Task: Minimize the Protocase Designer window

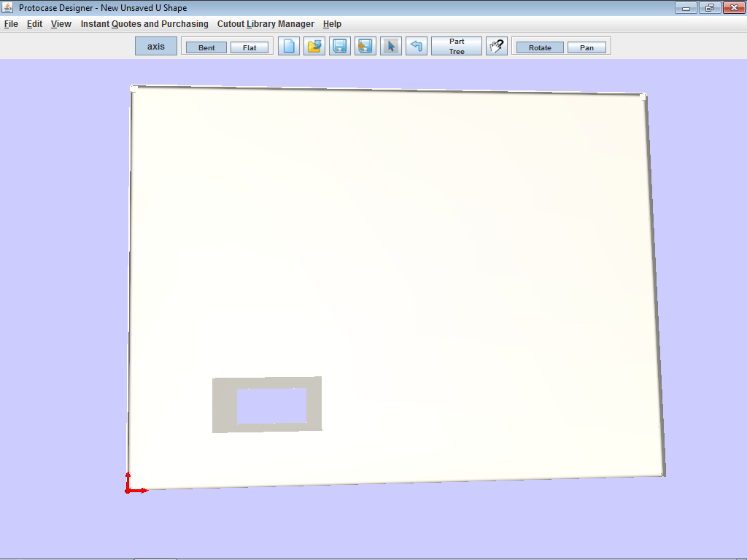Action: pyautogui.click(x=686, y=7)
